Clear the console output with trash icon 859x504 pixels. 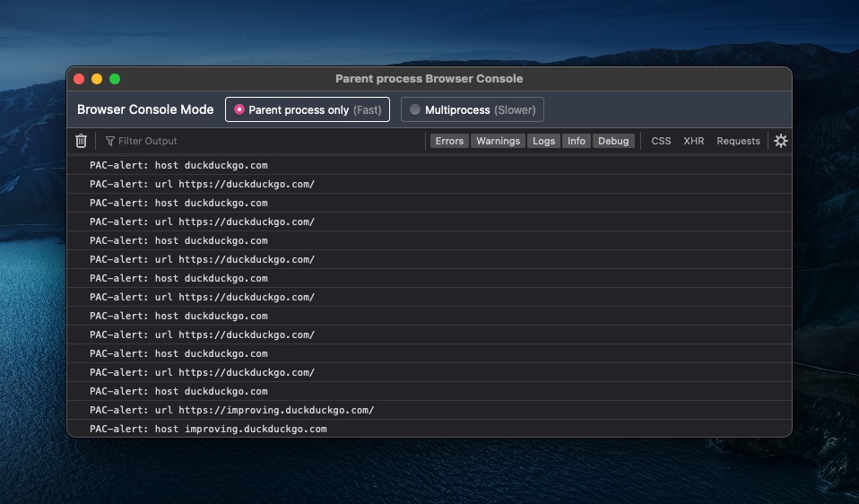click(x=82, y=141)
